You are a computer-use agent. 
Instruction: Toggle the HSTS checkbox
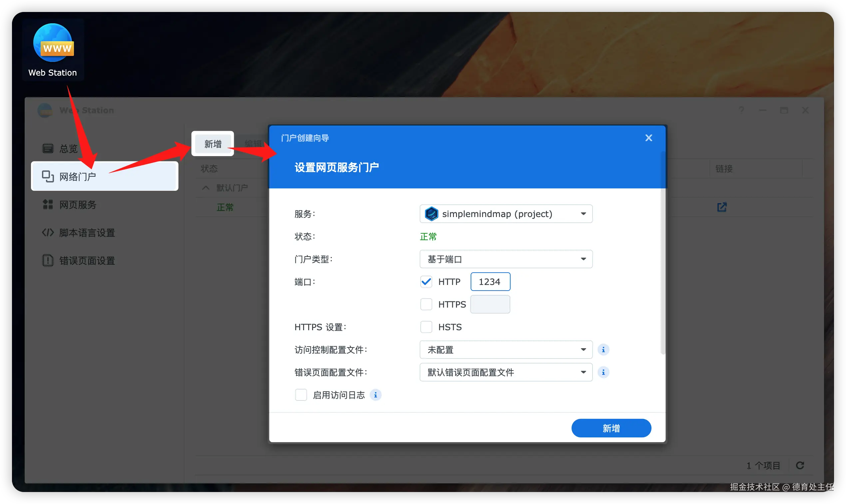click(x=426, y=327)
